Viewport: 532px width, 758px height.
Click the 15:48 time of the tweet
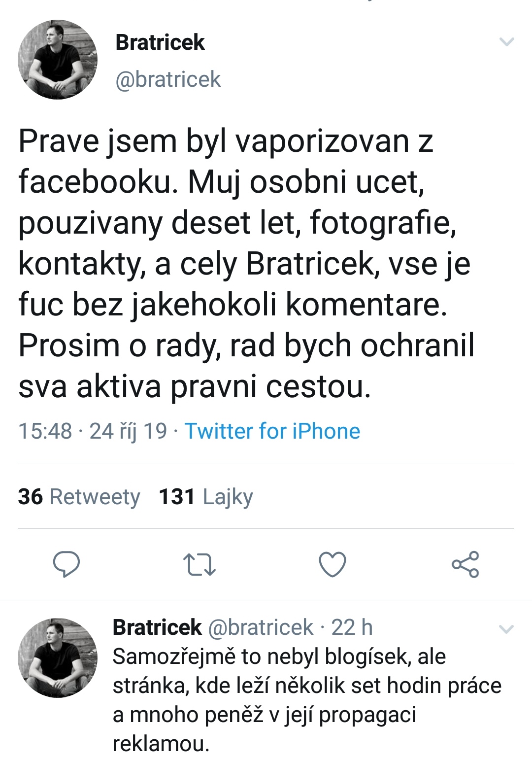click(x=45, y=431)
